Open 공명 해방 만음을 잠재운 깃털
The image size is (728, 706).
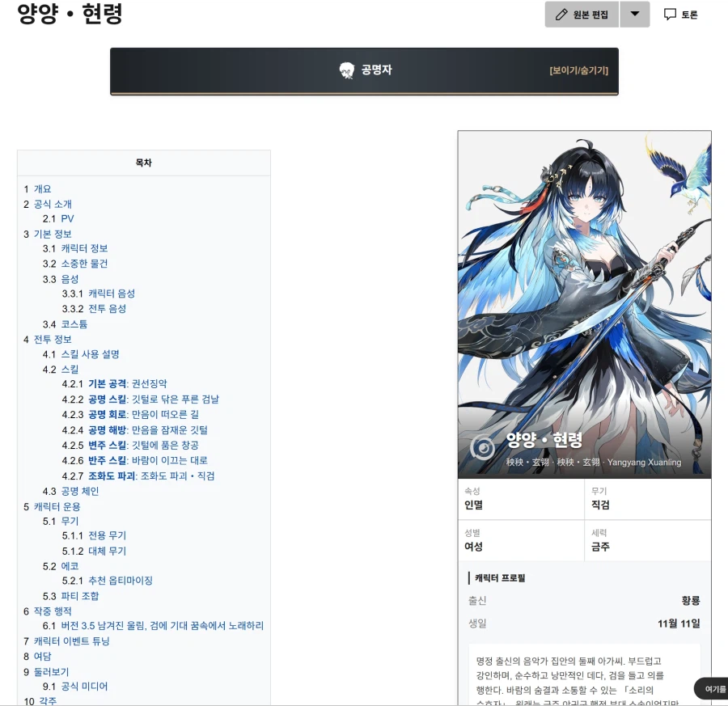pos(148,430)
